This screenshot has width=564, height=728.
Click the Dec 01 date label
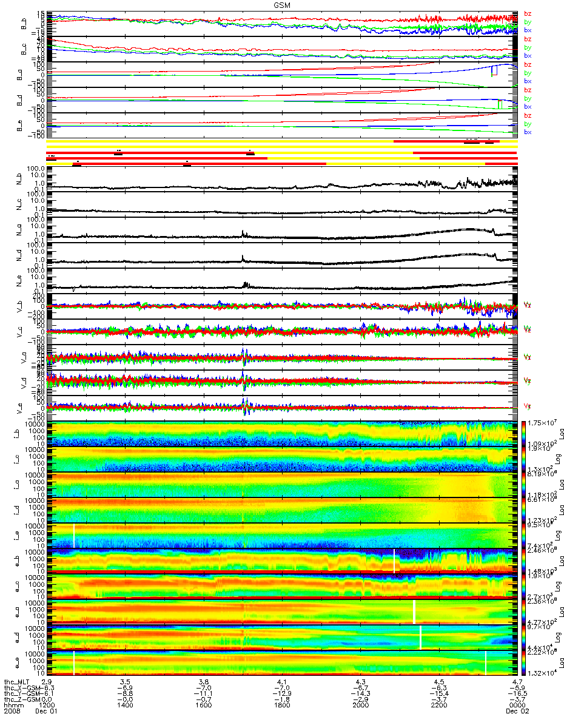[46, 712]
